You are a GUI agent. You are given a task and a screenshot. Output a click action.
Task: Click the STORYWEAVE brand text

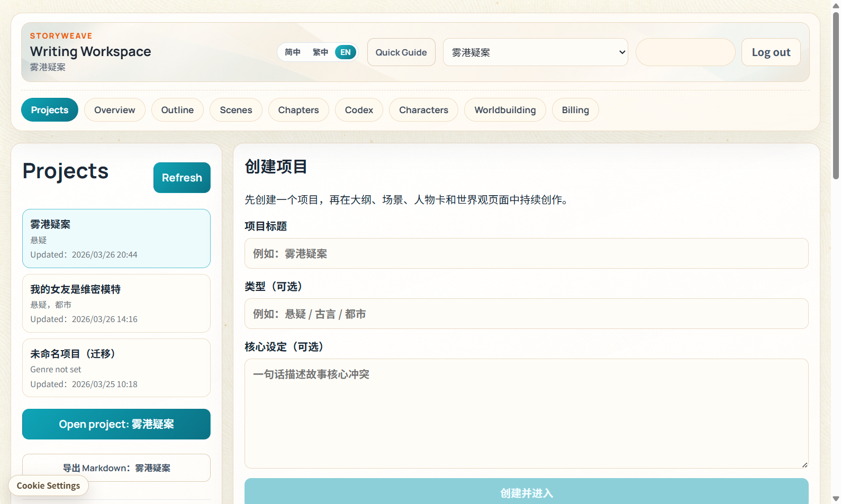pyautogui.click(x=61, y=36)
